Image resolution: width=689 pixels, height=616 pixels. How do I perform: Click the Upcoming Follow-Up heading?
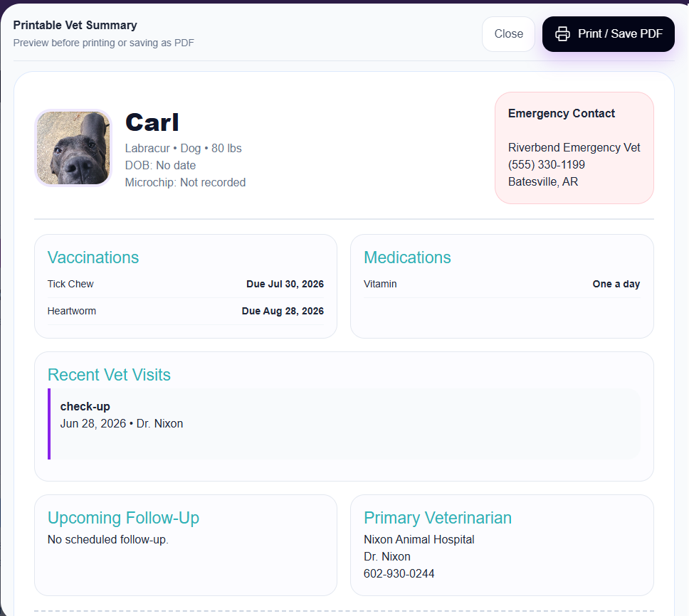click(123, 518)
